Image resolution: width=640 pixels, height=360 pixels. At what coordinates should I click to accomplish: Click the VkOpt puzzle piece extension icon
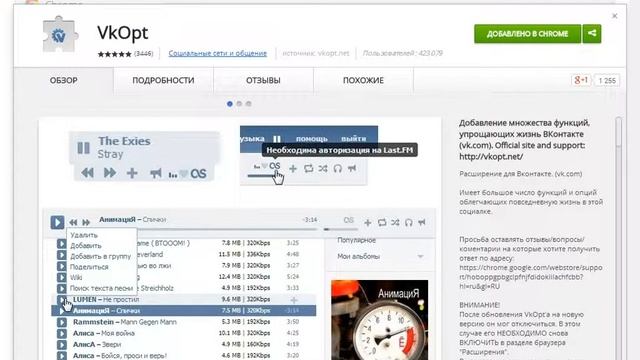click(x=60, y=35)
